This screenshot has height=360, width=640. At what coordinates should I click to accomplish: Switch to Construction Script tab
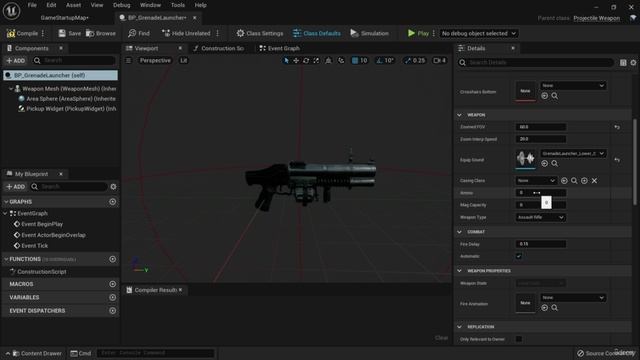coord(219,48)
